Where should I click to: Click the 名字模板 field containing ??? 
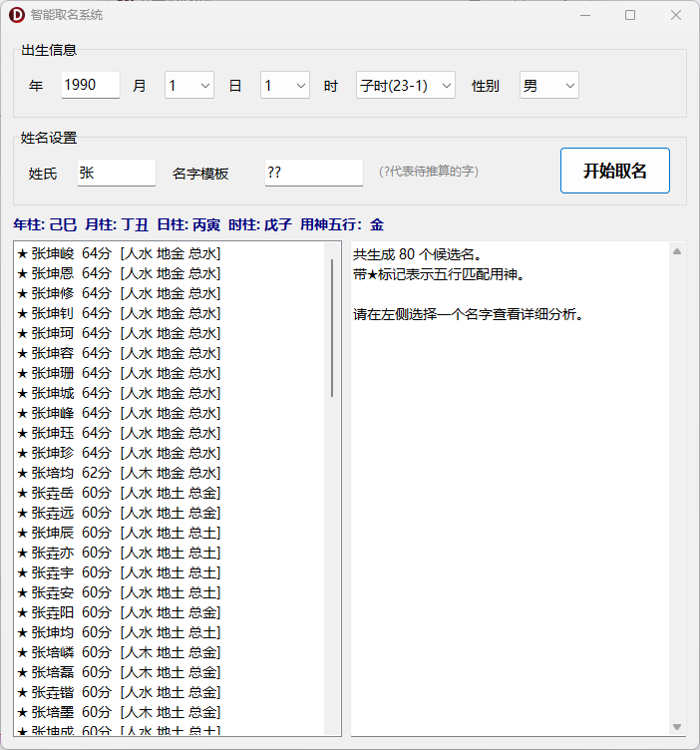click(x=314, y=173)
